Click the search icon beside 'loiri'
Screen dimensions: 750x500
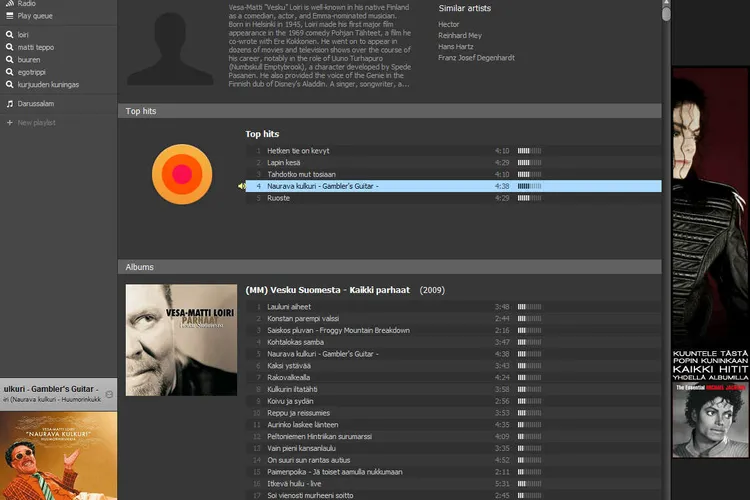pos(10,34)
